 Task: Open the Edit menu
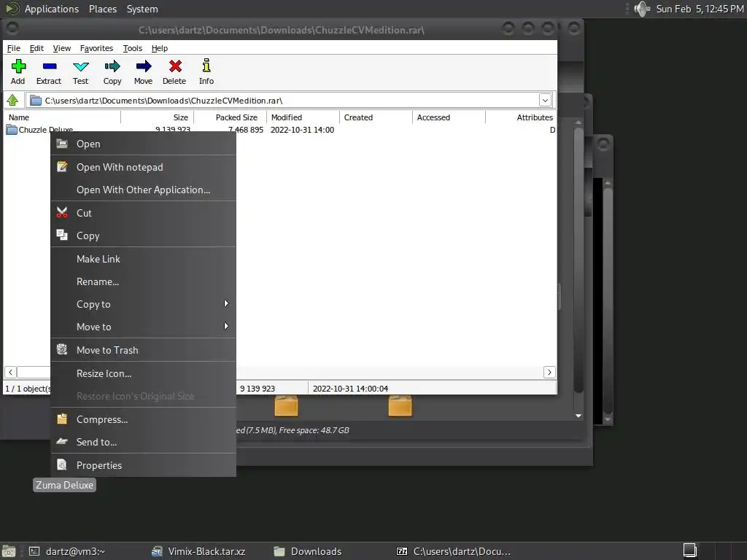pos(36,48)
